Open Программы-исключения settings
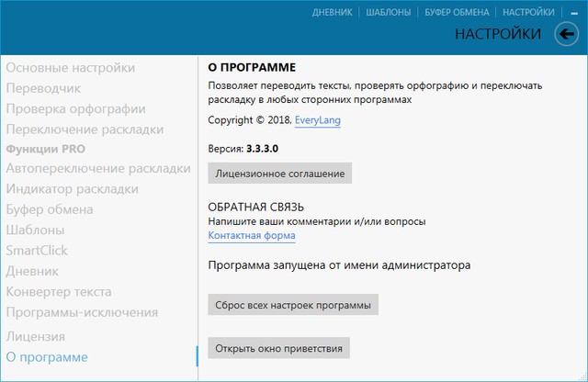The height and width of the screenshot is (382, 588). tap(82, 312)
